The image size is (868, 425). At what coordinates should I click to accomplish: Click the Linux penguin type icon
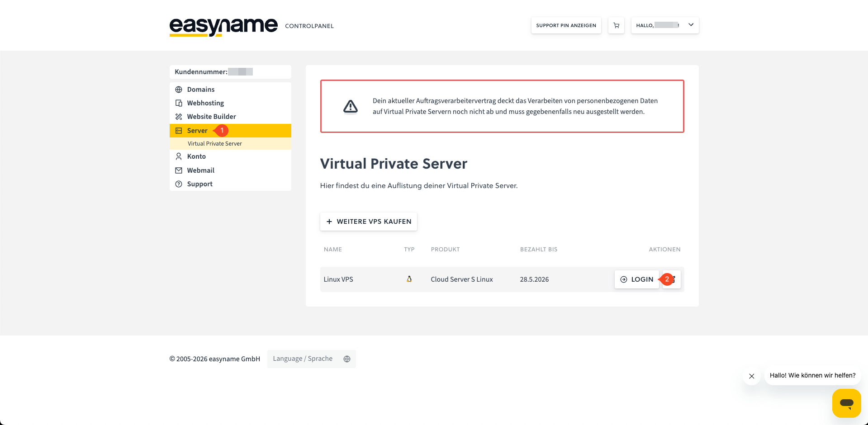(409, 279)
